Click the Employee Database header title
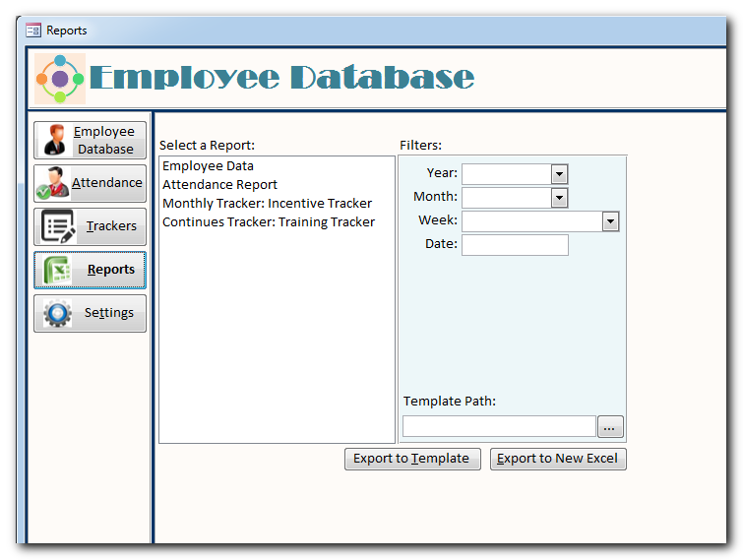The image size is (743, 560). (x=281, y=77)
